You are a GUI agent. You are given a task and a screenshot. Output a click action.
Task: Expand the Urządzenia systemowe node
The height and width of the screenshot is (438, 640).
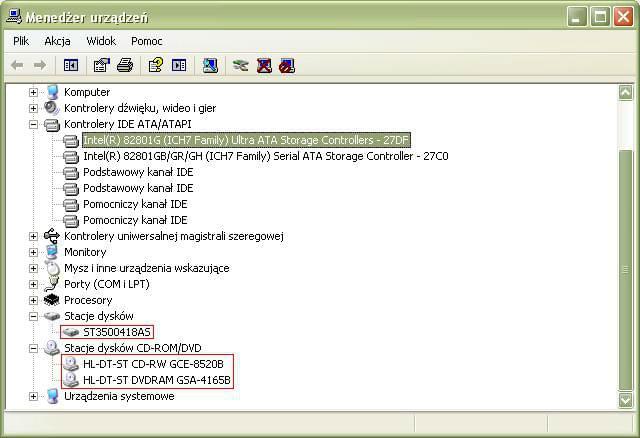click(x=33, y=396)
